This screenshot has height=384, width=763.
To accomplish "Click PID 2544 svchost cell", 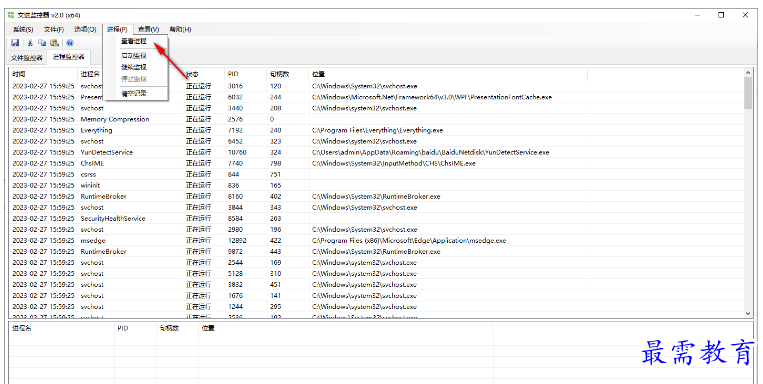I will [236, 263].
